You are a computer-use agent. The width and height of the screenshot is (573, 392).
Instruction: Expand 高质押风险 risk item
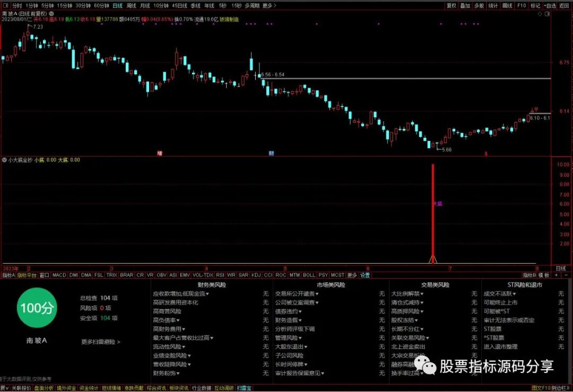[407, 311]
